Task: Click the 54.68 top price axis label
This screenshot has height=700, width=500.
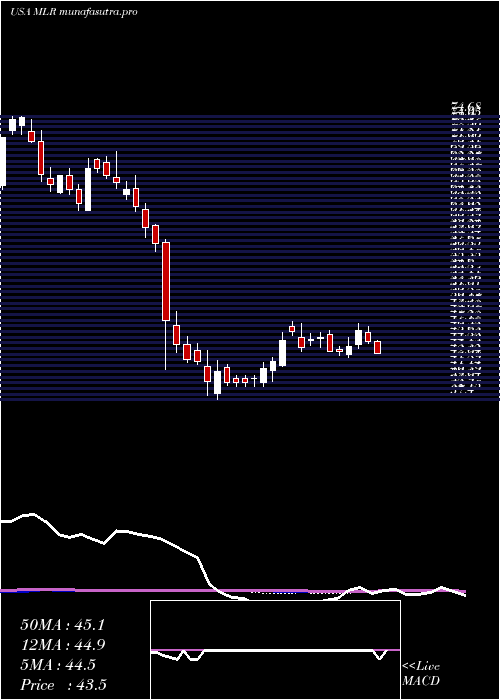Action: point(466,106)
